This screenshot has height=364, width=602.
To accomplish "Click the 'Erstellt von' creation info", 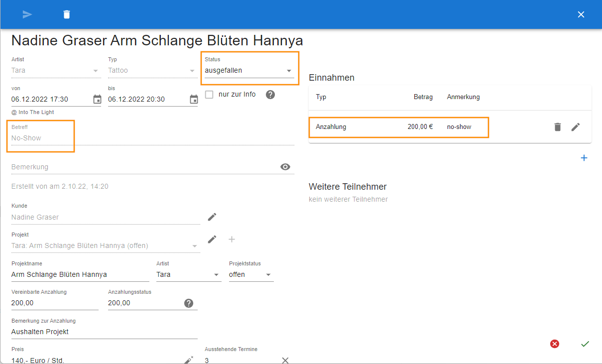I will (x=60, y=187).
